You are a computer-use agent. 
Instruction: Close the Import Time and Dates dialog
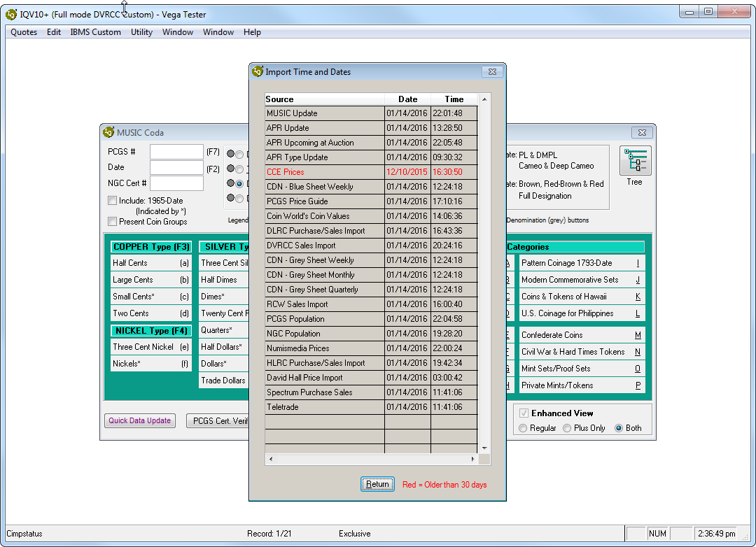[492, 71]
